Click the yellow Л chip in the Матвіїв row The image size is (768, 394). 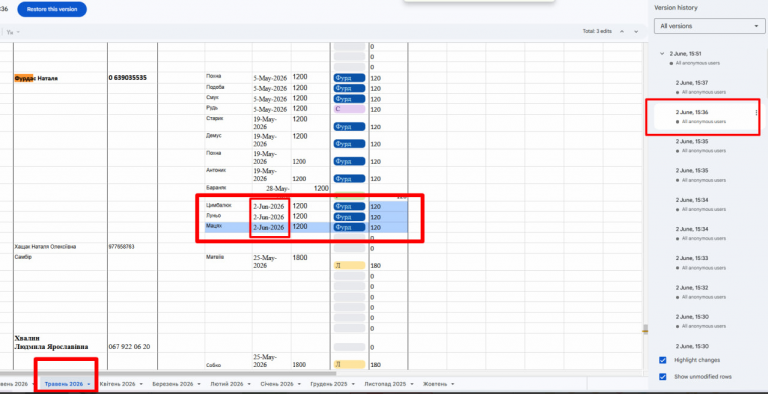pos(350,265)
